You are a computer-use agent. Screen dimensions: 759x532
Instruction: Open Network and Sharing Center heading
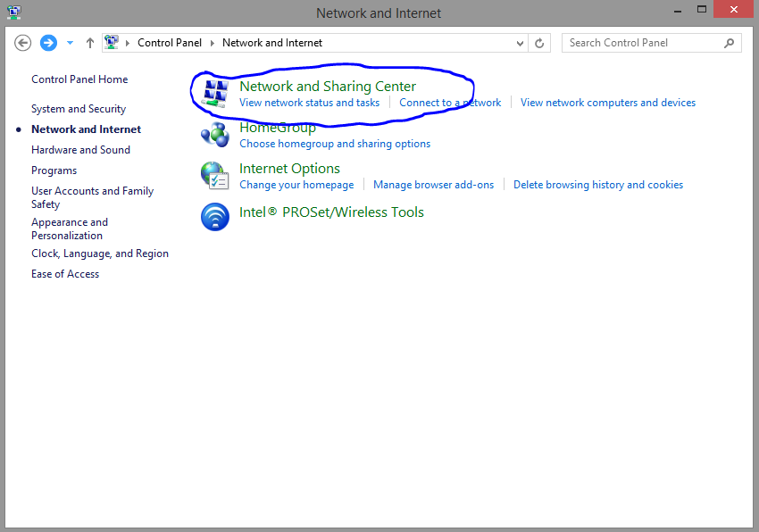click(x=328, y=87)
